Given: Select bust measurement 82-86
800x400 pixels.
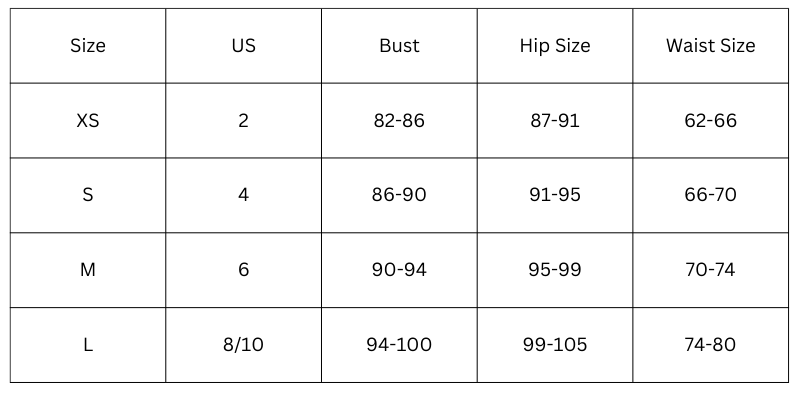Looking at the screenshot, I should point(399,121).
